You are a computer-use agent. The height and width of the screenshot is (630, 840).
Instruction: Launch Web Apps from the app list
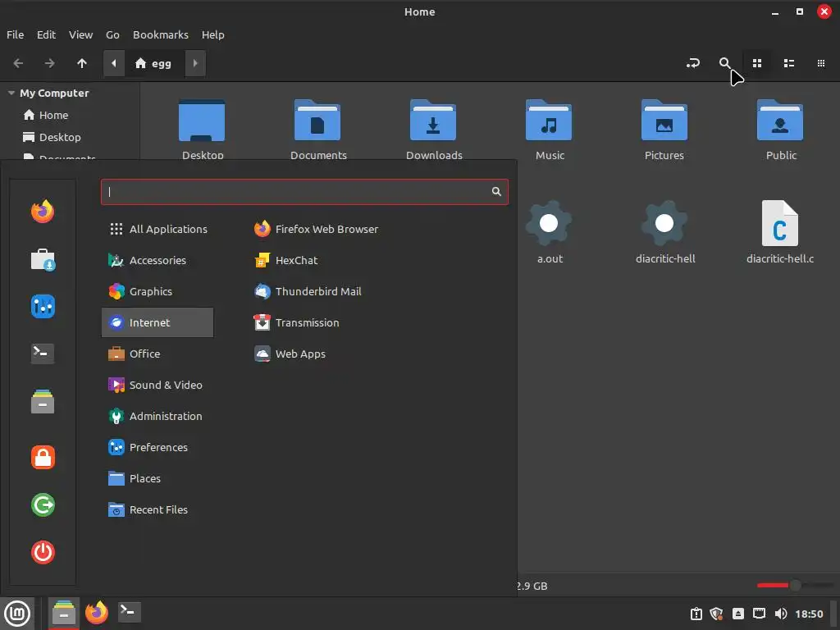[290, 354]
